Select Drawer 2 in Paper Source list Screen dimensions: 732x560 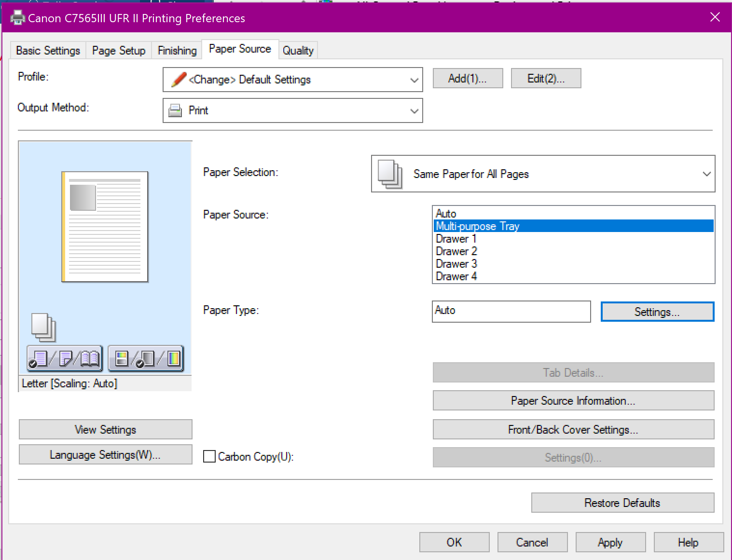click(x=573, y=251)
